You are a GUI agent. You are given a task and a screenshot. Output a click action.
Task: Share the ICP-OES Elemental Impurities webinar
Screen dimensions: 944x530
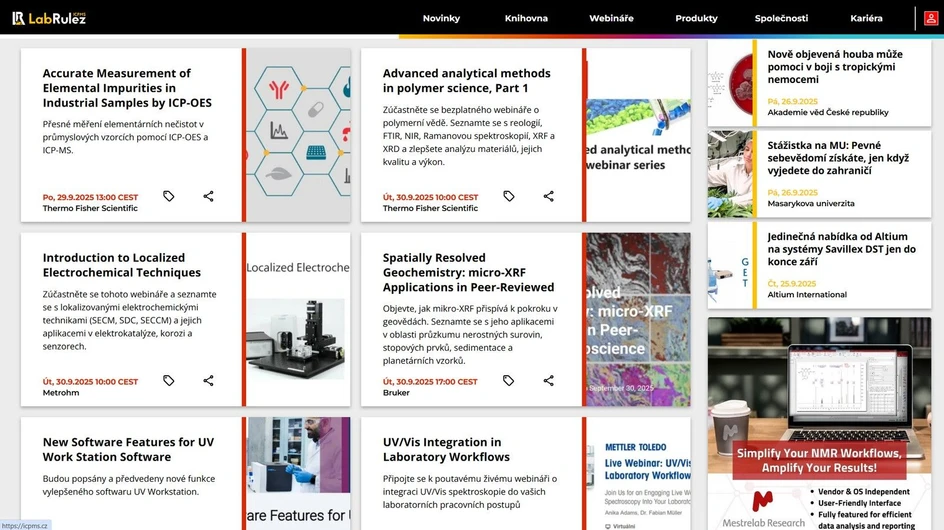[x=208, y=196]
